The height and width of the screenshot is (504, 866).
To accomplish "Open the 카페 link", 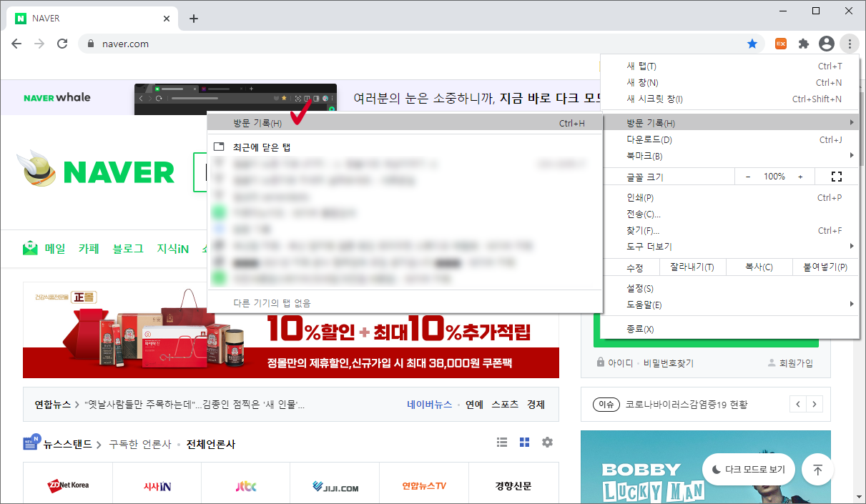I will point(89,249).
